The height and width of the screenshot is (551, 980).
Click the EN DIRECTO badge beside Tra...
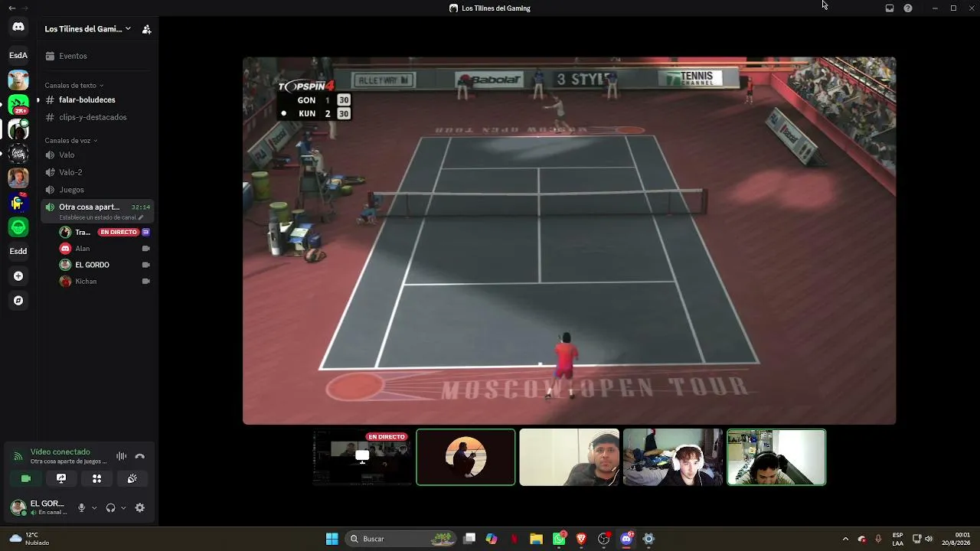118,232
